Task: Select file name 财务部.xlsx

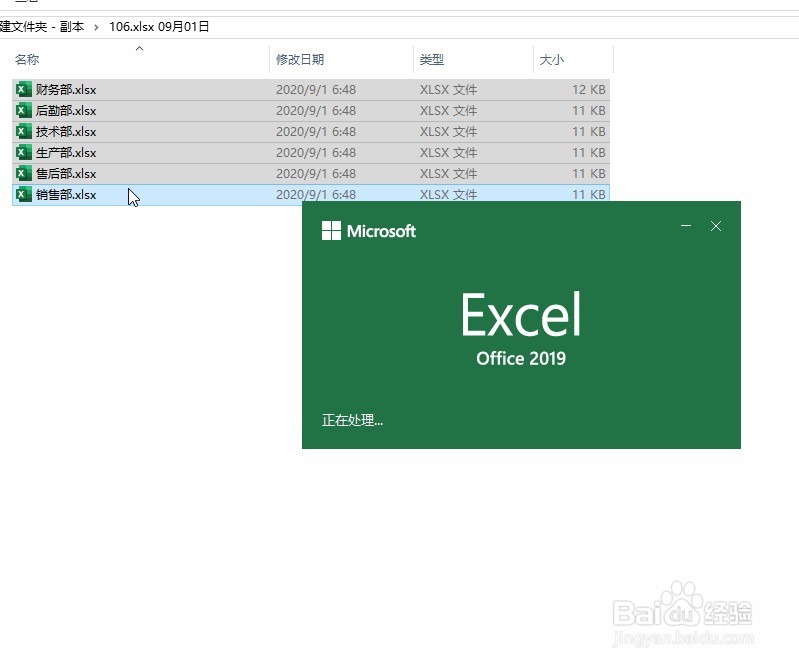Action: pos(66,90)
